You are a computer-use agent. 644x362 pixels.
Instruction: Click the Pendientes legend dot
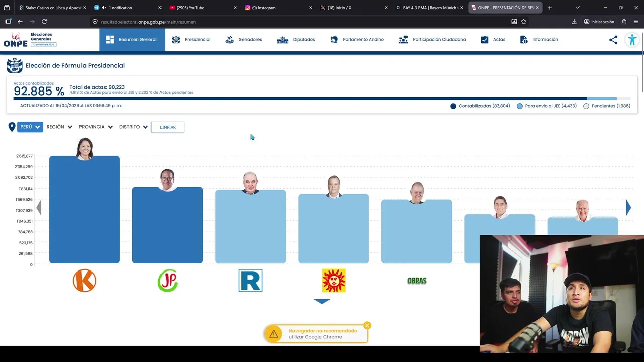pyautogui.click(x=586, y=106)
